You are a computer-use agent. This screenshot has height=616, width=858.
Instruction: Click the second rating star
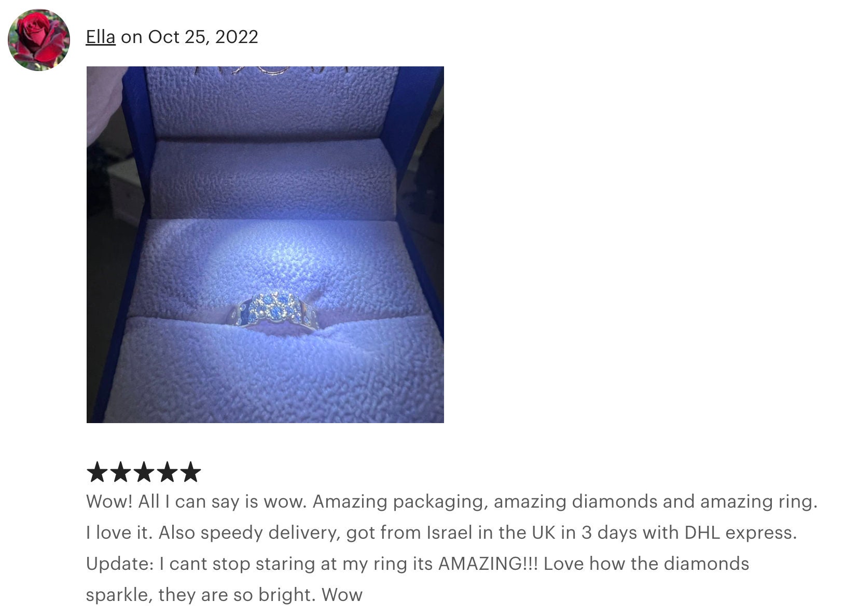120,472
